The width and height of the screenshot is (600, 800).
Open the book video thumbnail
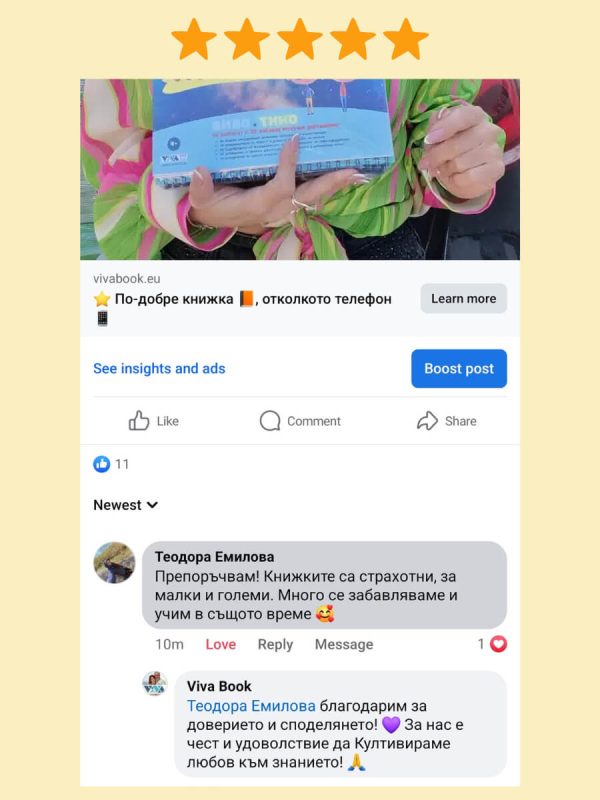coord(300,169)
